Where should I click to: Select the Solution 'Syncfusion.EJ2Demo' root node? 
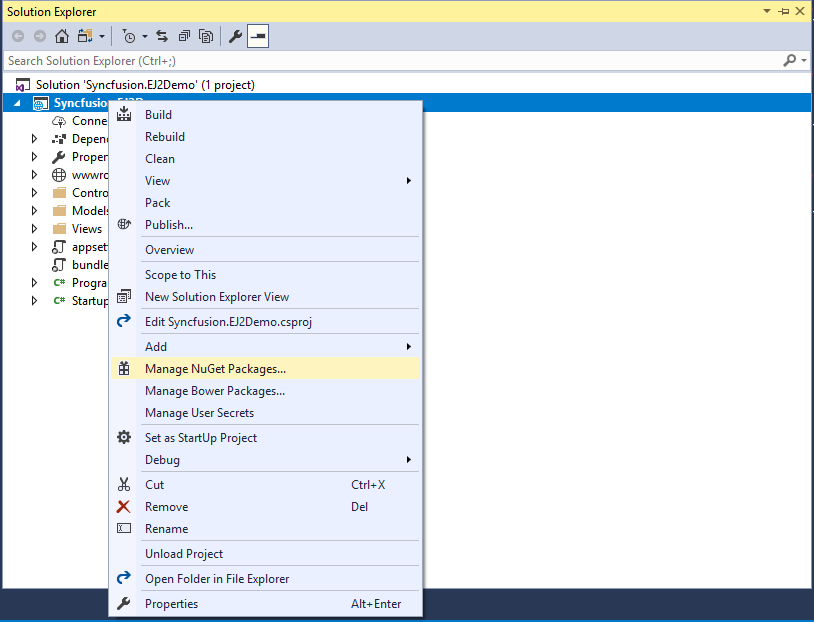click(144, 84)
